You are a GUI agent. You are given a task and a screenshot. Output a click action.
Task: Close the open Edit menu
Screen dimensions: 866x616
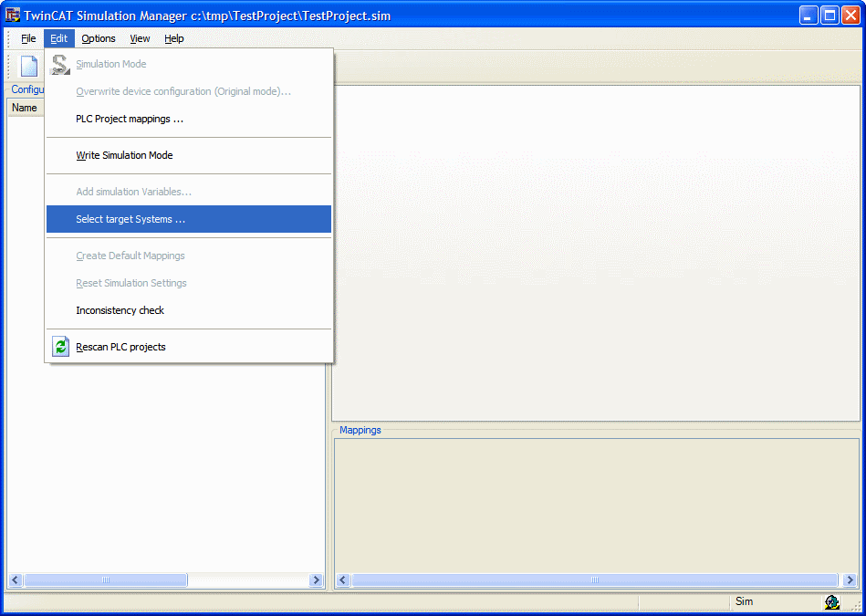pyautogui.click(x=59, y=38)
